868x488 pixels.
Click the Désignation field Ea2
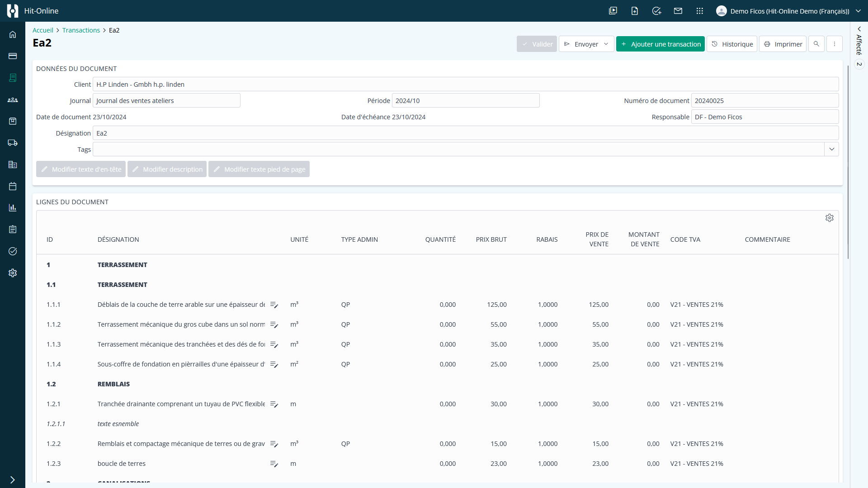[x=466, y=133]
